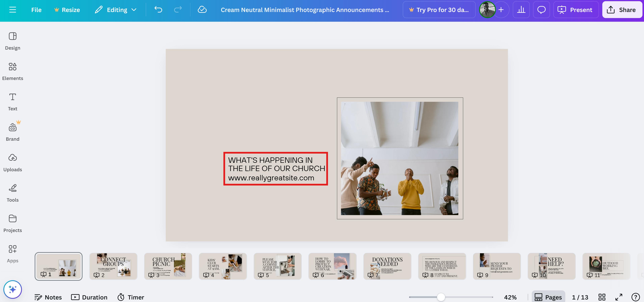Click the zoom slider handle

441,297
